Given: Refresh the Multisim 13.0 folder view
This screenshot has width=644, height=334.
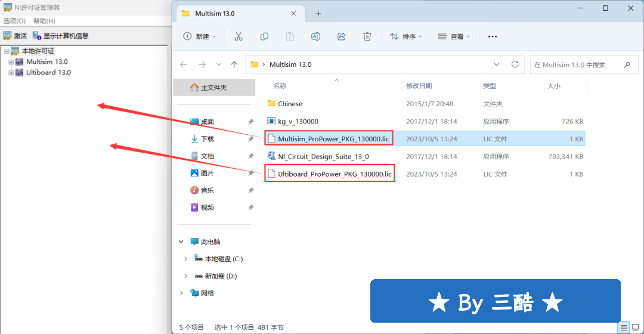Looking at the screenshot, I should tap(515, 64).
